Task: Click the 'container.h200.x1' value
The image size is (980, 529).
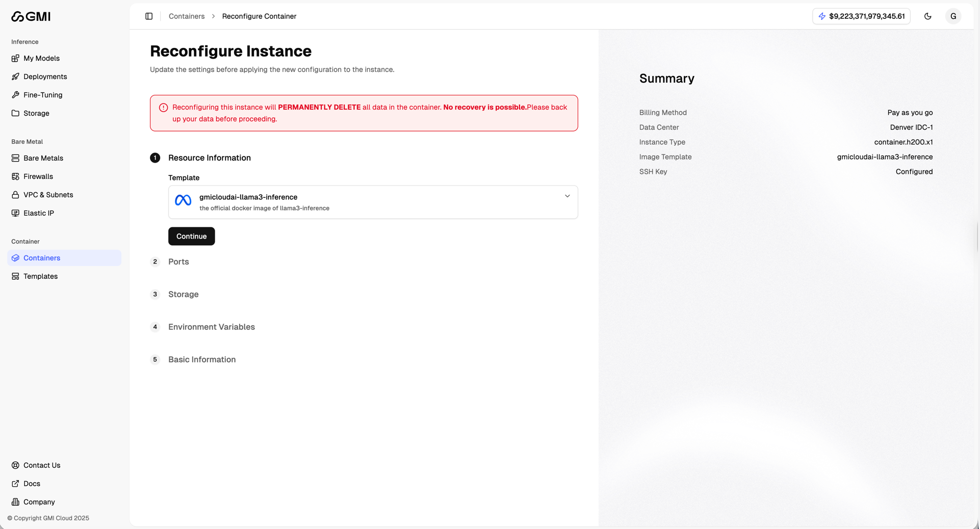Action: point(903,142)
